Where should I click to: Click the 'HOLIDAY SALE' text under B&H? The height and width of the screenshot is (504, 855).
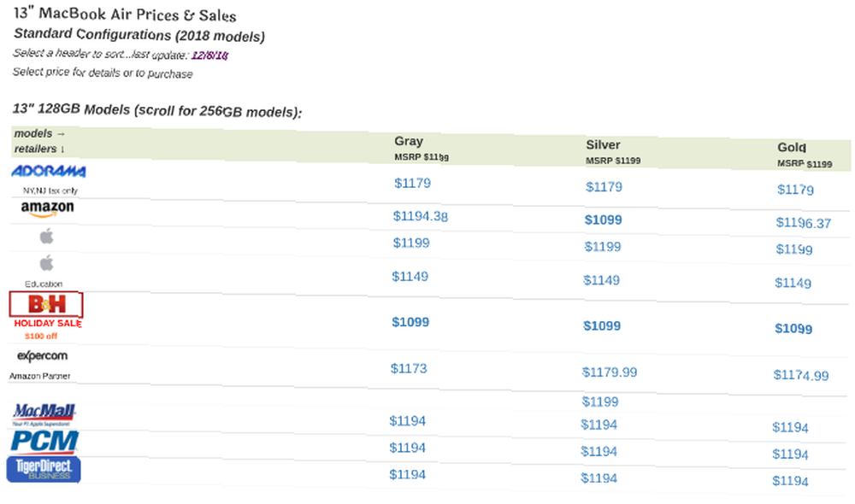coord(48,323)
